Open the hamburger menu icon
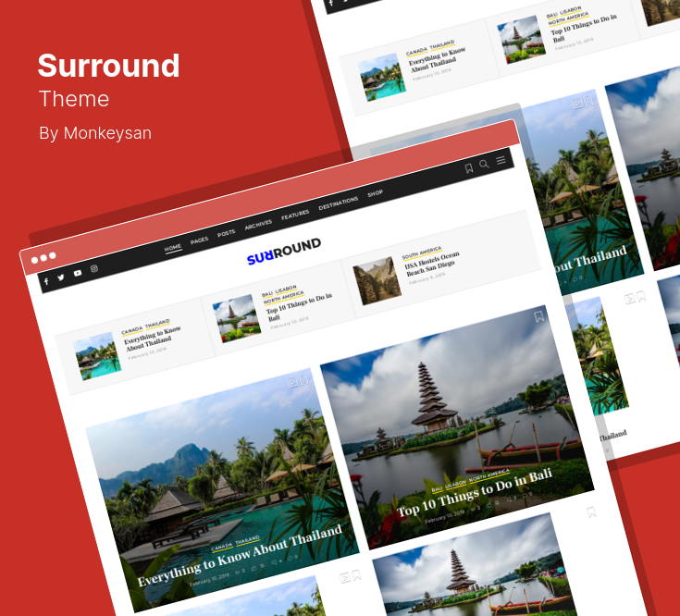This screenshot has height=616, width=680. (501, 160)
